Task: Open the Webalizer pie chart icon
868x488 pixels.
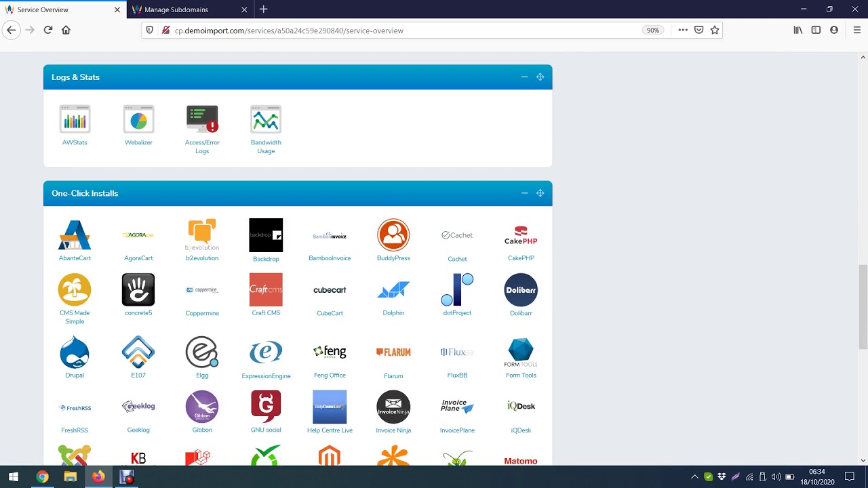Action: coord(138,119)
